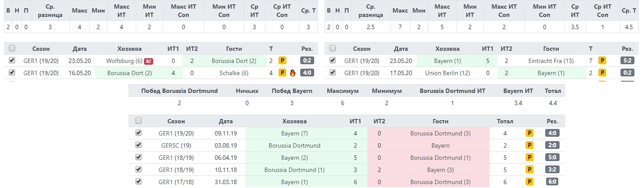Uncheck the Union Berlin vs Bayern row checkbox
This screenshot has height=188, width=644.
[x=332, y=73]
